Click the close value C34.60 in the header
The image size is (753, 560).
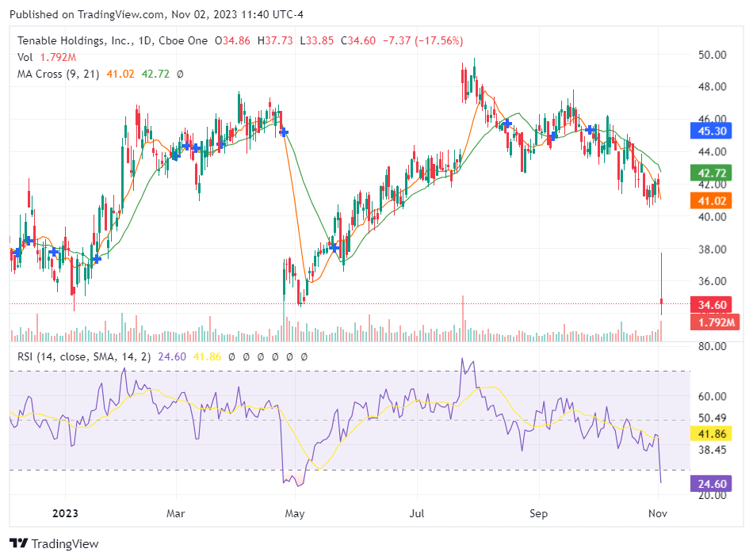358,40
